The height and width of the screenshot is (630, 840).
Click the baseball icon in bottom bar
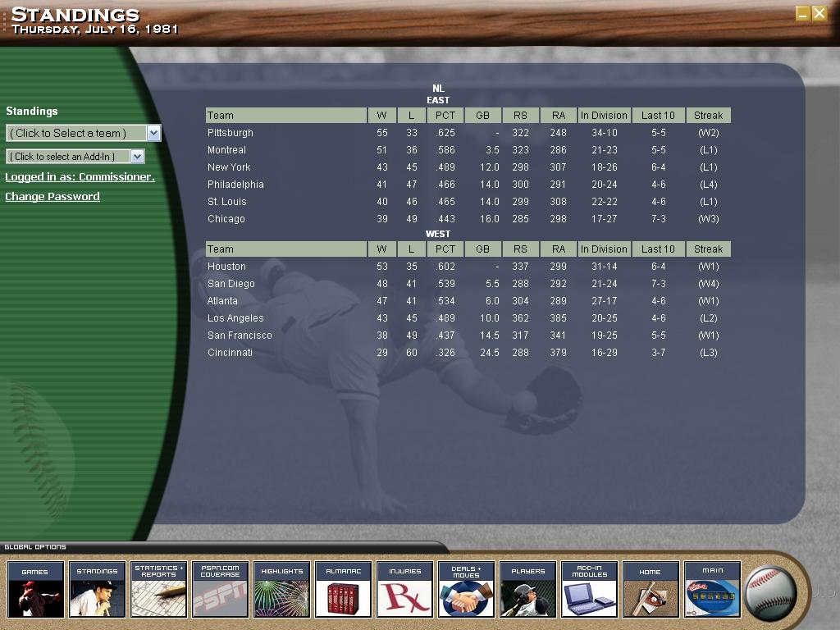coord(771,594)
